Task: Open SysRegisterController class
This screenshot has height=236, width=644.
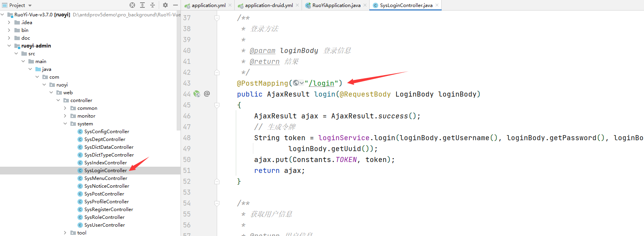Action: tap(109, 209)
